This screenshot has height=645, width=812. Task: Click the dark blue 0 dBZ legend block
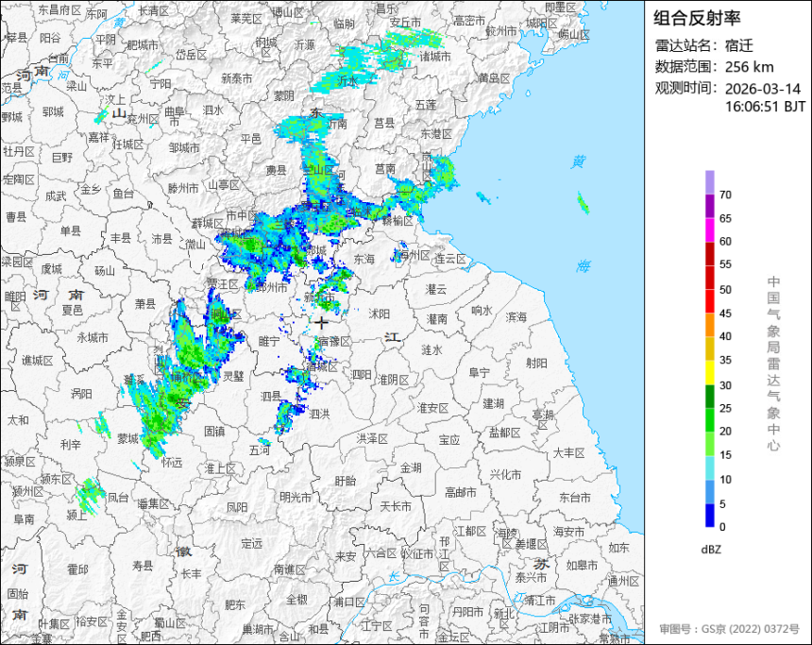[709, 516]
